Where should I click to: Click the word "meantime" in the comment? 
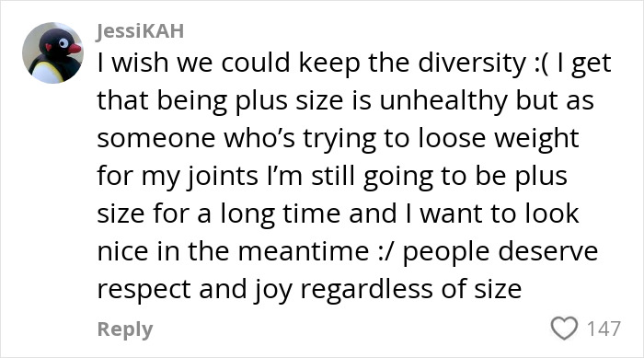coord(304,251)
